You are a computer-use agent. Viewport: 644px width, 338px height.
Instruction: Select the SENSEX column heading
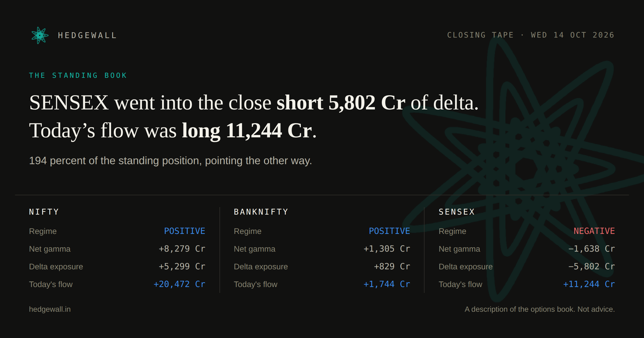click(457, 212)
